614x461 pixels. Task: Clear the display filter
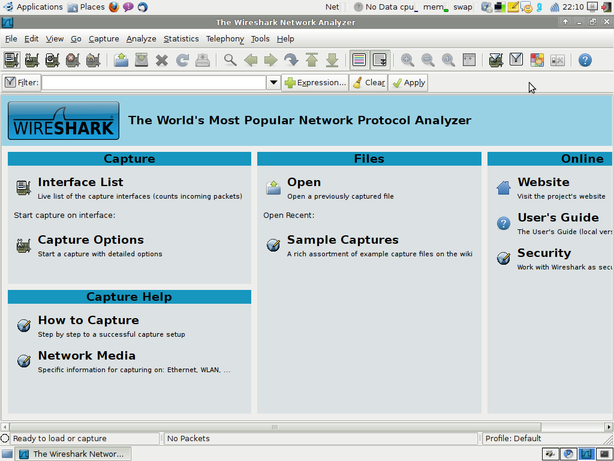point(368,83)
